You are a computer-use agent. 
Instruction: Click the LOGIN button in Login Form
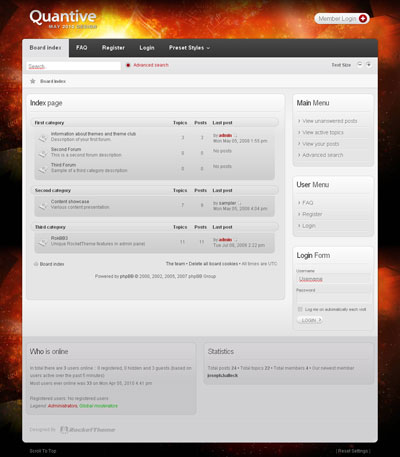click(310, 320)
